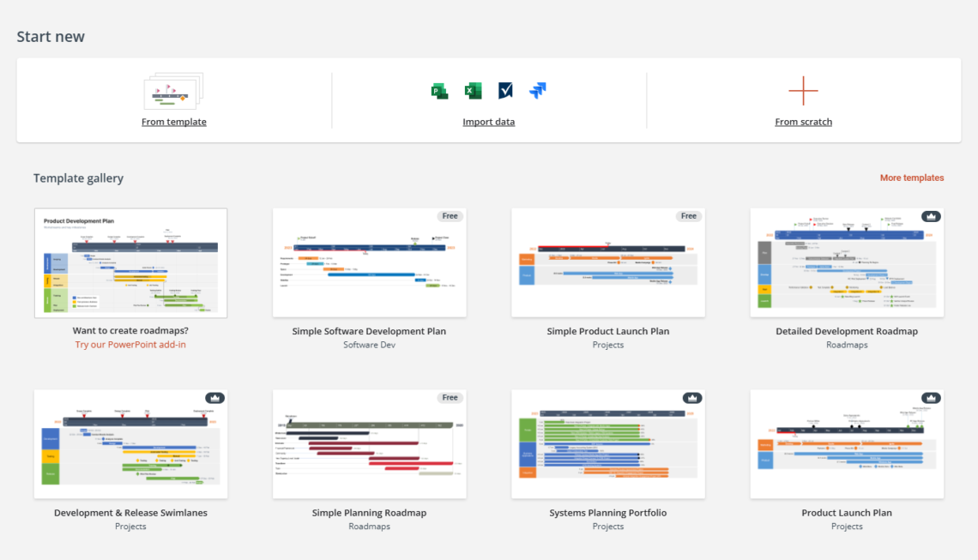Click the Smartsheet import icon
The width and height of the screenshot is (978, 560).
point(505,91)
